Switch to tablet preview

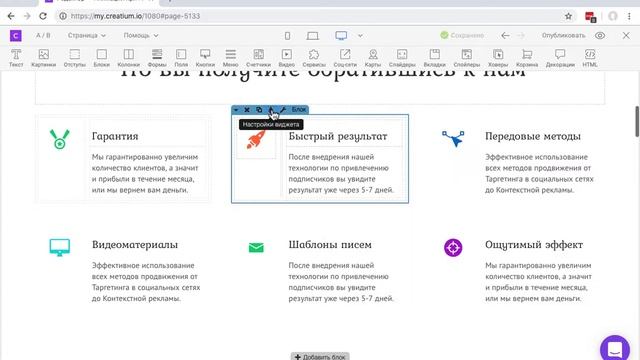coord(313,36)
